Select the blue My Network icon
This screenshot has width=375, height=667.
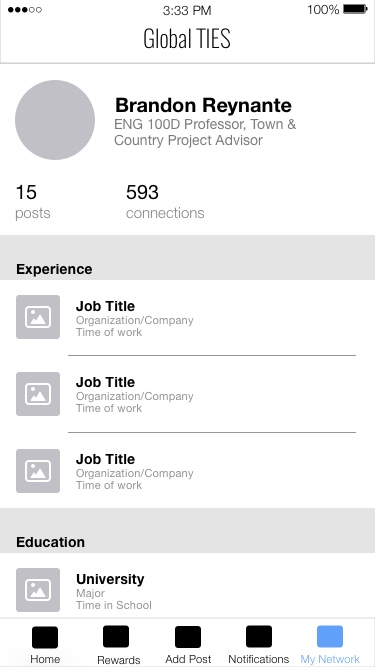[330, 636]
